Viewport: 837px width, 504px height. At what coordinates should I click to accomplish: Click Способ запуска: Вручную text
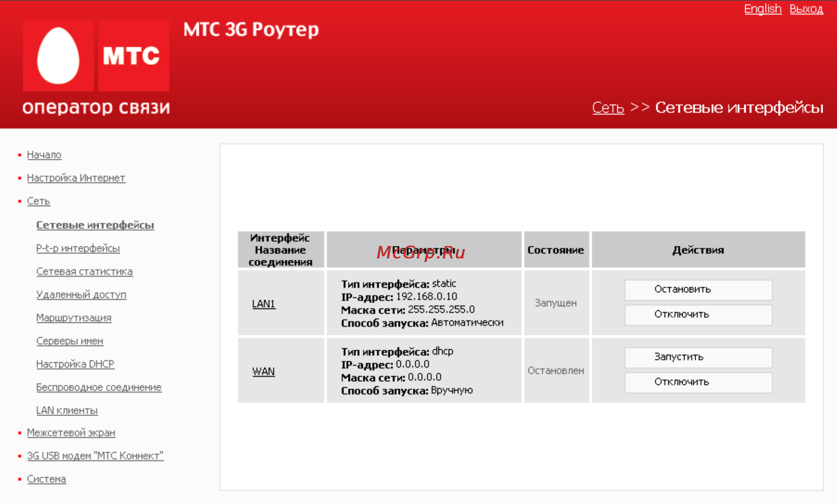(407, 390)
